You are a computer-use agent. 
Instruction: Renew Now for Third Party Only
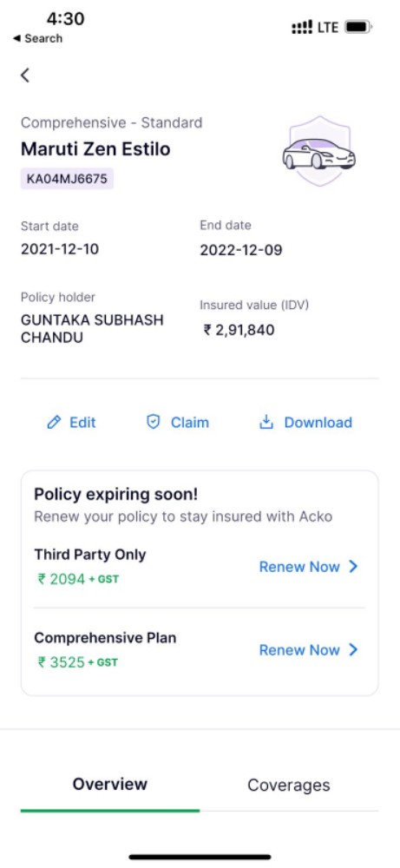299,567
